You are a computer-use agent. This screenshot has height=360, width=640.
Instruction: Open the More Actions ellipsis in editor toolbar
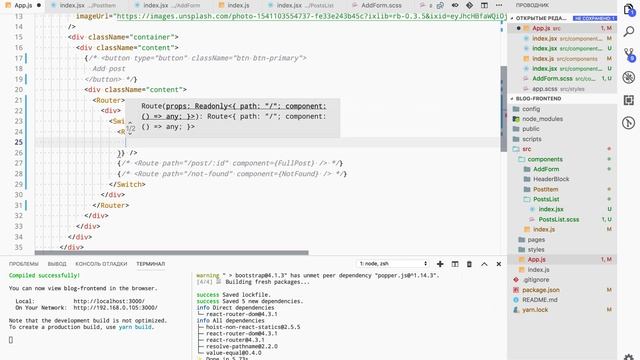(x=499, y=5)
